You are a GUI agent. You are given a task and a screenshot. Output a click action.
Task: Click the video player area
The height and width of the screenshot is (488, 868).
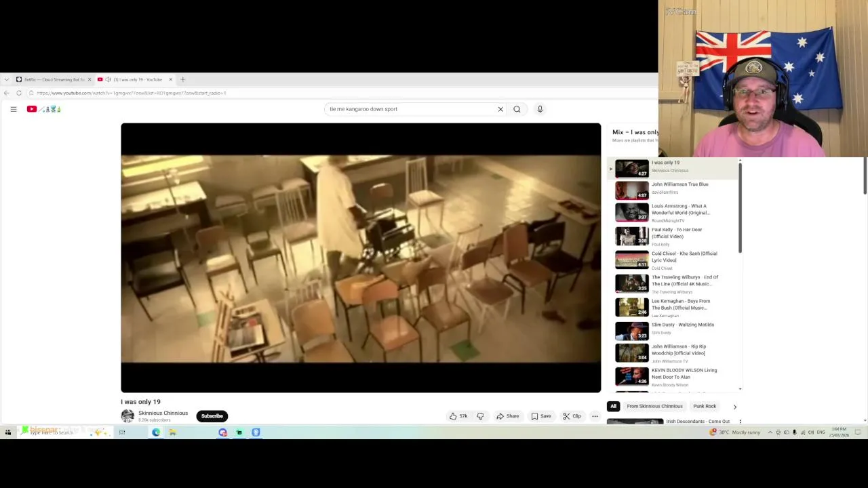coord(361,258)
